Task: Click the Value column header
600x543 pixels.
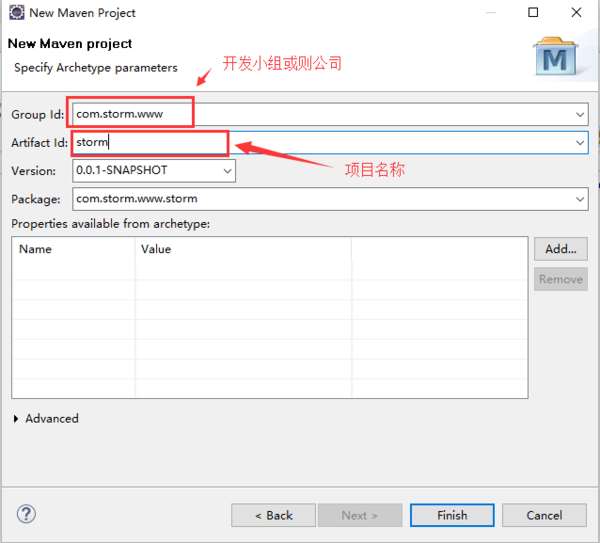Action: [x=243, y=249]
